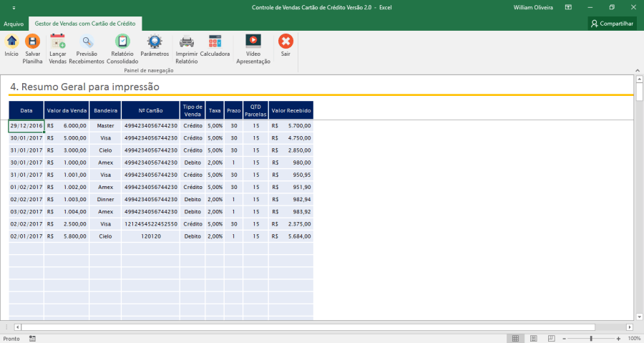Click the Valor da Venda column header
The width and height of the screenshot is (644, 343).
coord(67,110)
